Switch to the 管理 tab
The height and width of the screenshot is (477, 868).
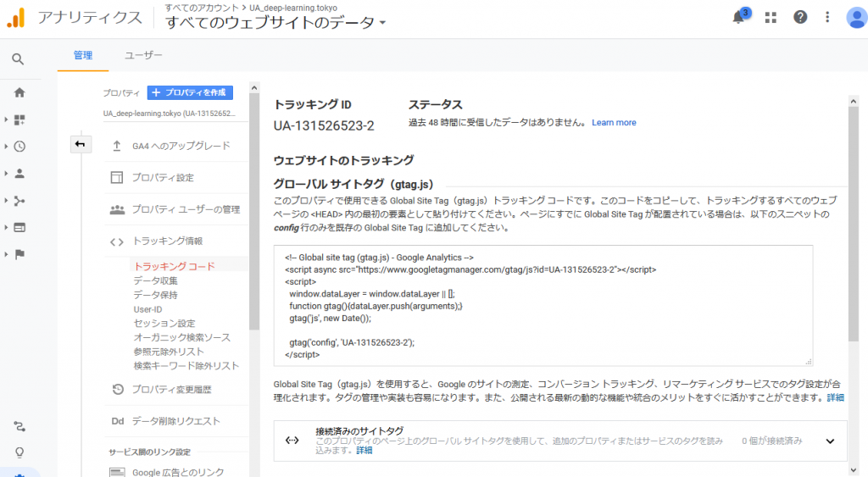tap(83, 55)
